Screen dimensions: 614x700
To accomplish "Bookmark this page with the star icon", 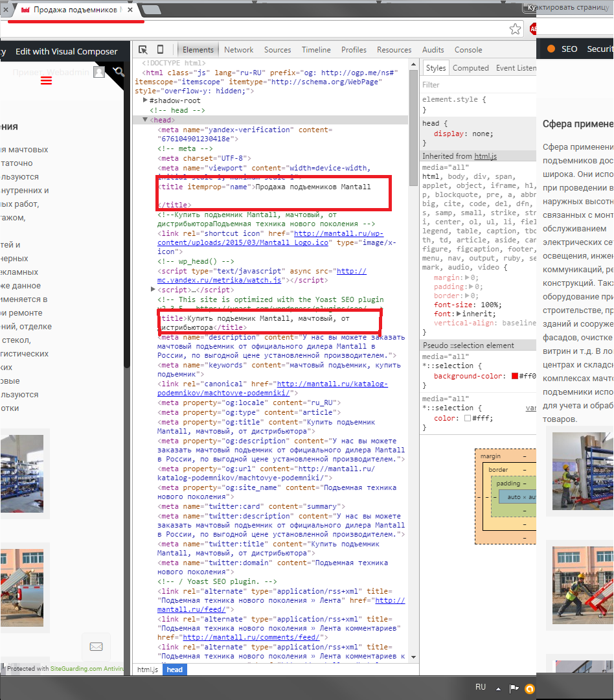I will point(515,29).
